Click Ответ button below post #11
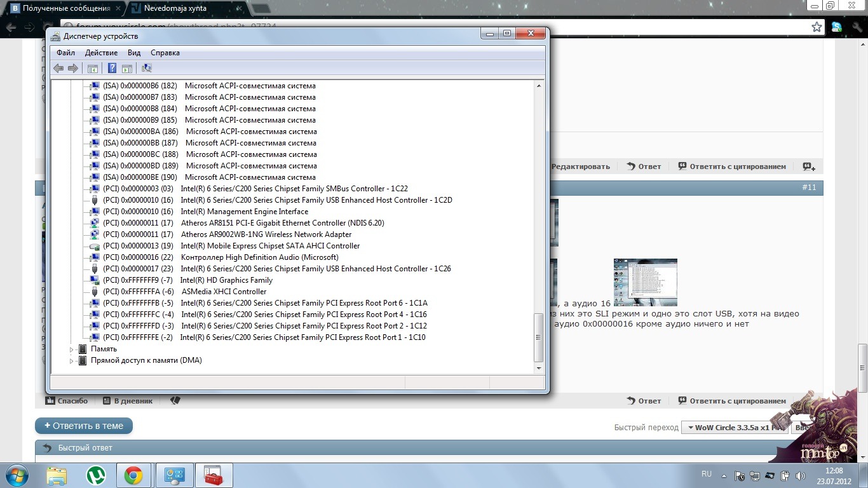The height and width of the screenshot is (488, 868). (x=644, y=401)
